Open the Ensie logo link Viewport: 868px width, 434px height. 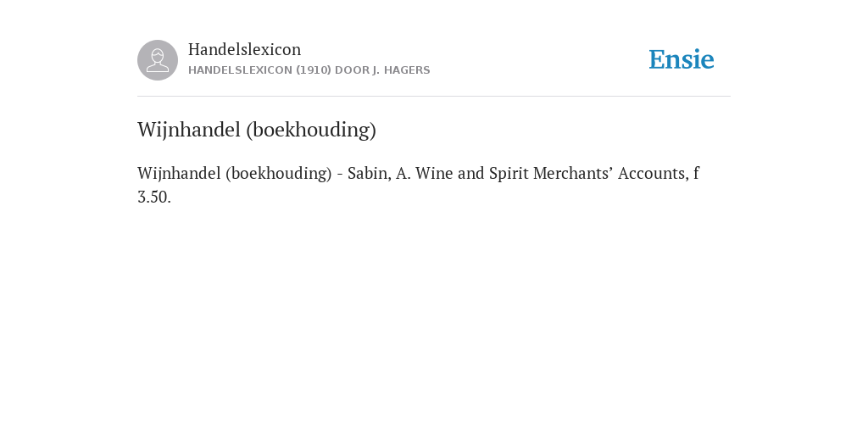pyautogui.click(x=682, y=59)
